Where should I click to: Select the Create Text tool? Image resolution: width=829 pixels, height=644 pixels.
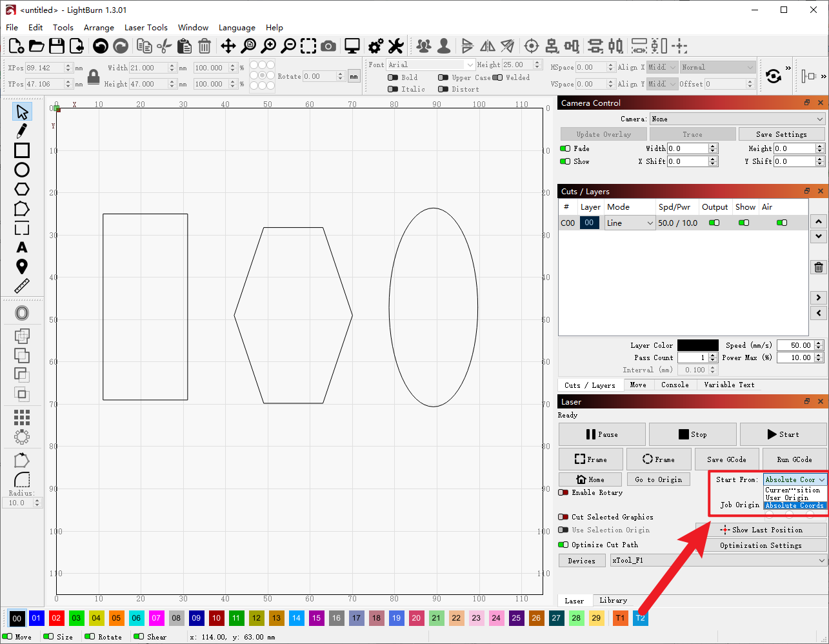22,247
